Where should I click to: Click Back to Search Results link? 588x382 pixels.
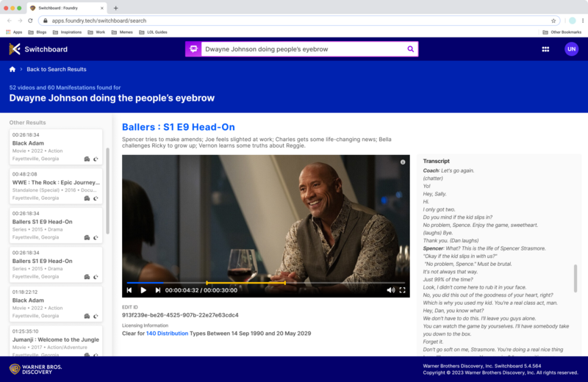57,69
